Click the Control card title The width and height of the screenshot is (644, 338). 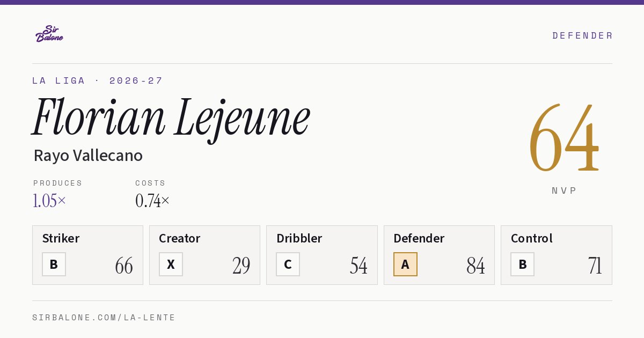(531, 238)
